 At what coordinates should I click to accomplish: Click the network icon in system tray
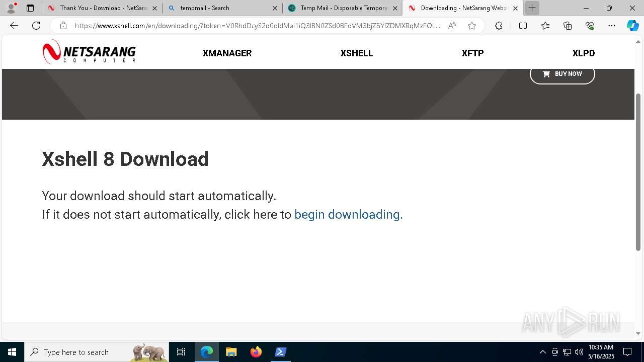coord(567,352)
